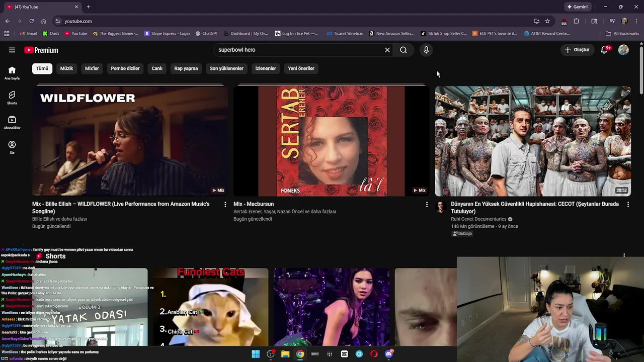The height and width of the screenshot is (362, 644).
Task: Go back with browser back arrow
Action: pos(7,21)
